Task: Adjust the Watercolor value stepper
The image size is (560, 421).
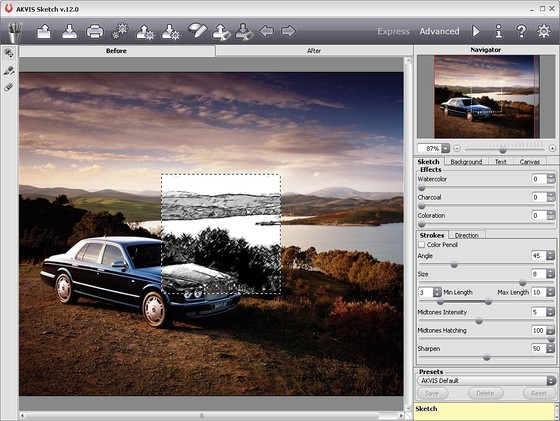Action: coord(551,179)
